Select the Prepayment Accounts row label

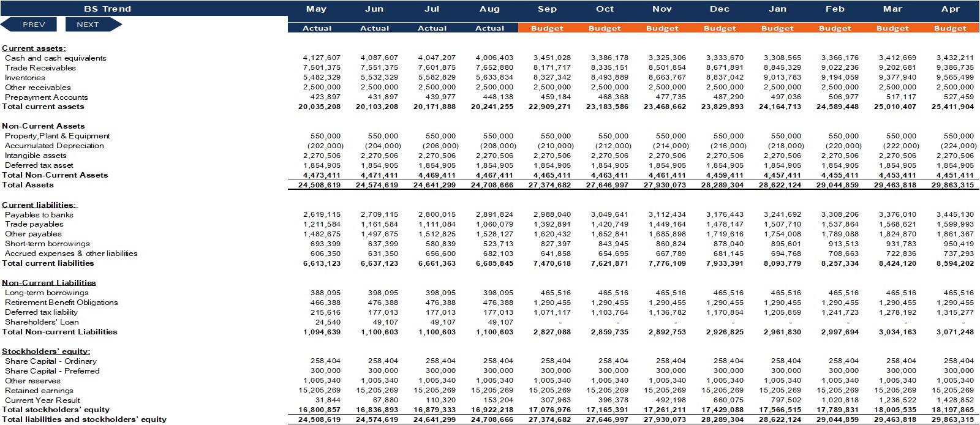[47, 97]
